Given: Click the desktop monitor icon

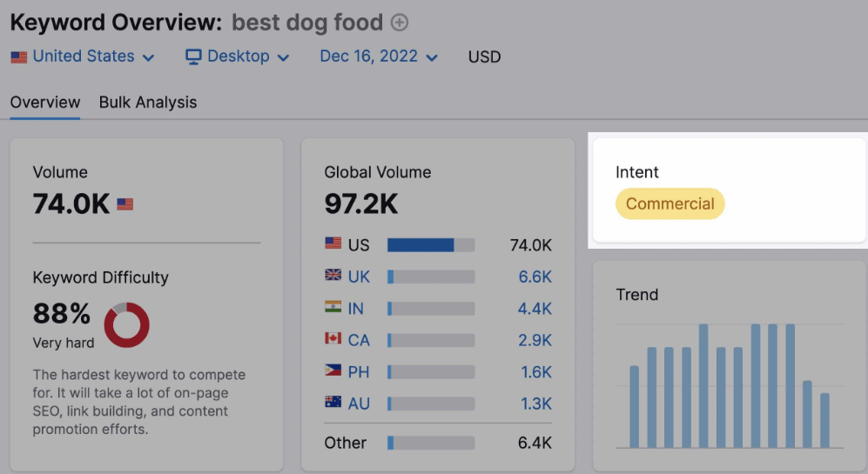Looking at the screenshot, I should click(193, 57).
